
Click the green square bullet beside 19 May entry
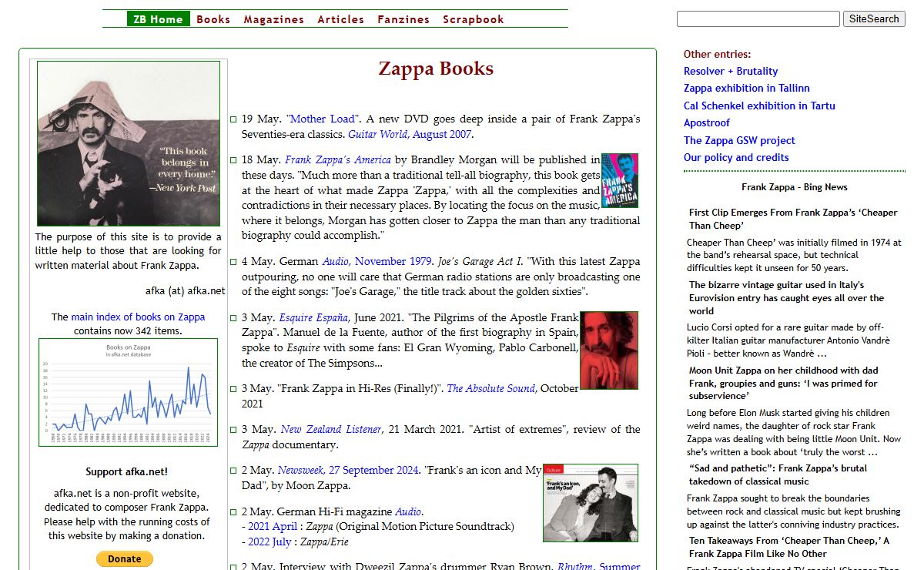233,119
